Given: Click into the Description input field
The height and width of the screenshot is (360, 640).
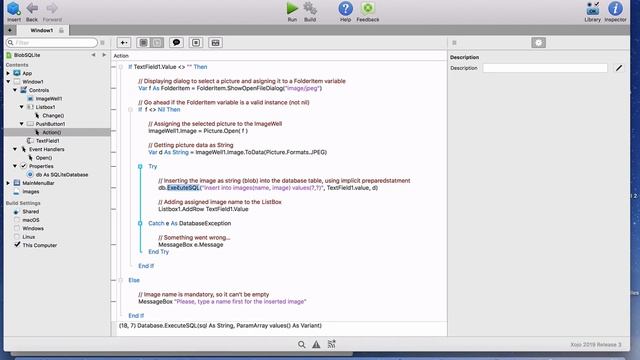Looking at the screenshot, I should [545, 68].
